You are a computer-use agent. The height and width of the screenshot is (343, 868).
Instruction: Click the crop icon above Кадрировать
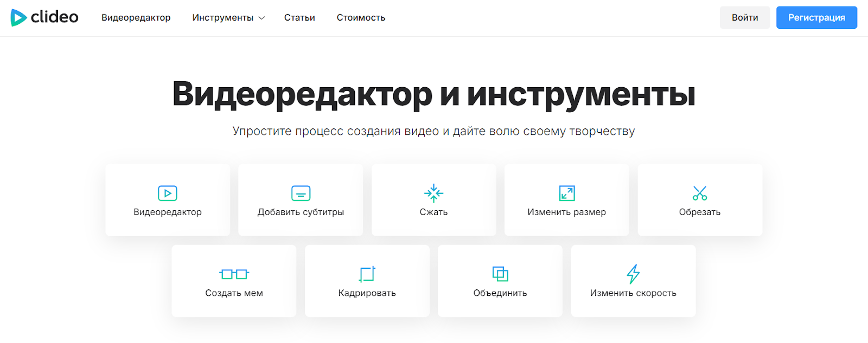click(367, 274)
